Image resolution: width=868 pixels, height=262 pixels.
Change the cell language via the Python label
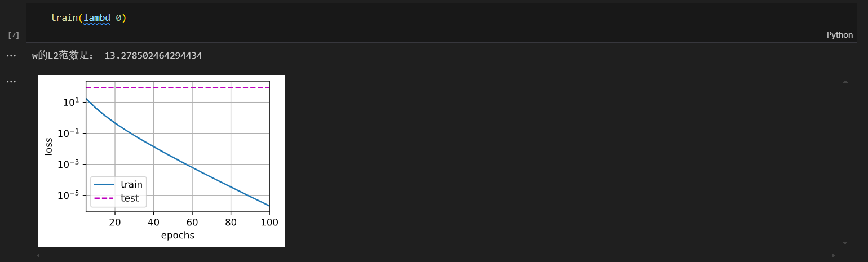click(840, 35)
